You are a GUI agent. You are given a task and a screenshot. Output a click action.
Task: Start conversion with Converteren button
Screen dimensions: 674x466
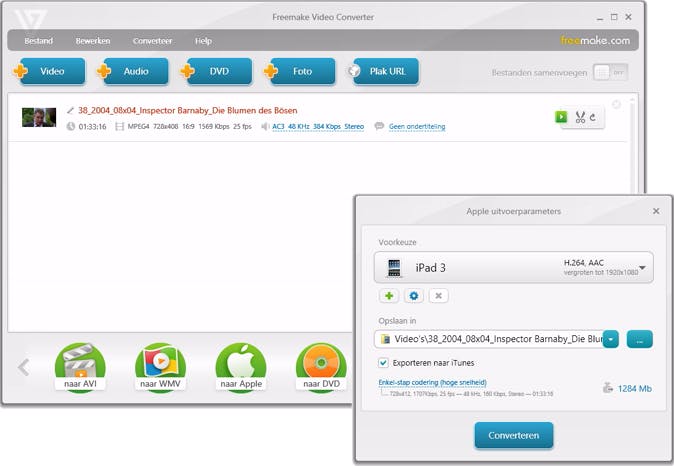514,435
